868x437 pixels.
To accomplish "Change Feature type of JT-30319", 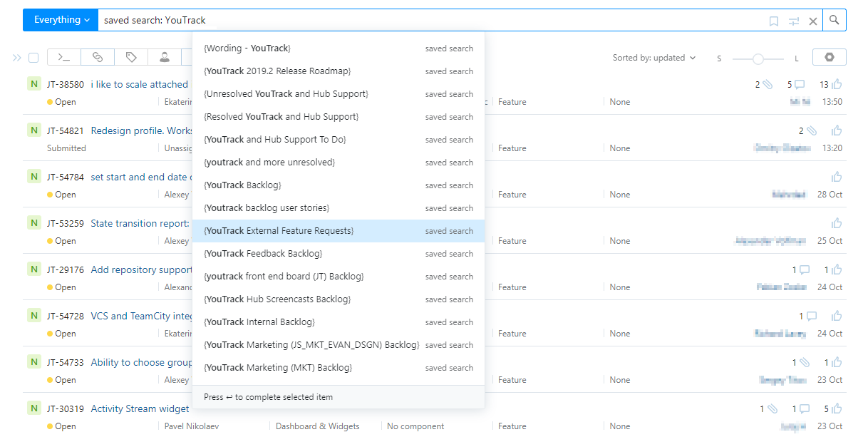I will click(512, 426).
